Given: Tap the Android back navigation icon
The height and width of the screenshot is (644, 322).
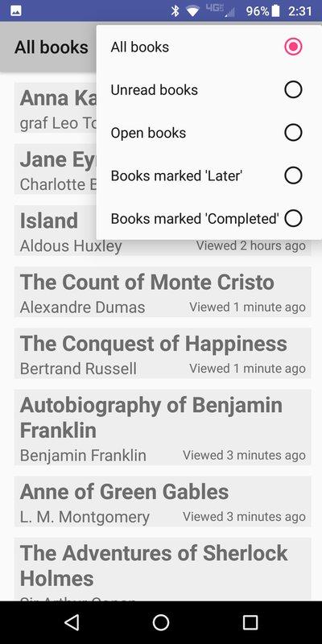Looking at the screenshot, I should [x=72, y=622].
